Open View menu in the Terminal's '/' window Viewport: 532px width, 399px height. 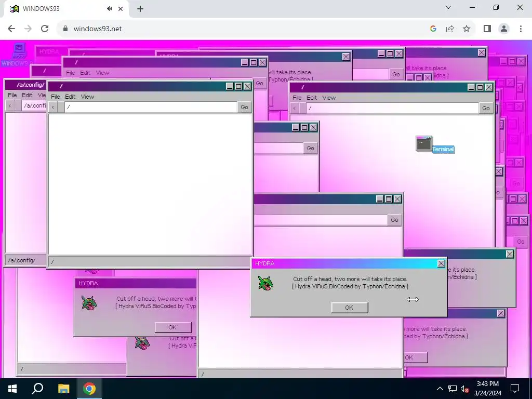point(329,98)
